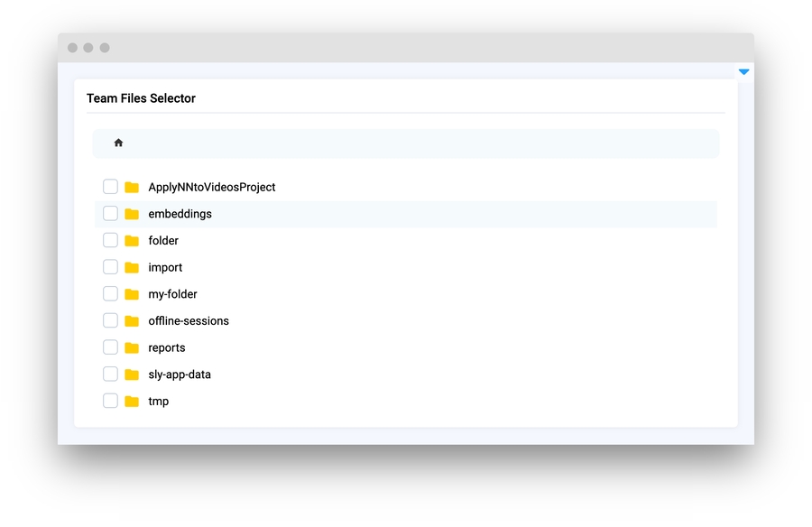Click the tmp folder icon

point(132,402)
